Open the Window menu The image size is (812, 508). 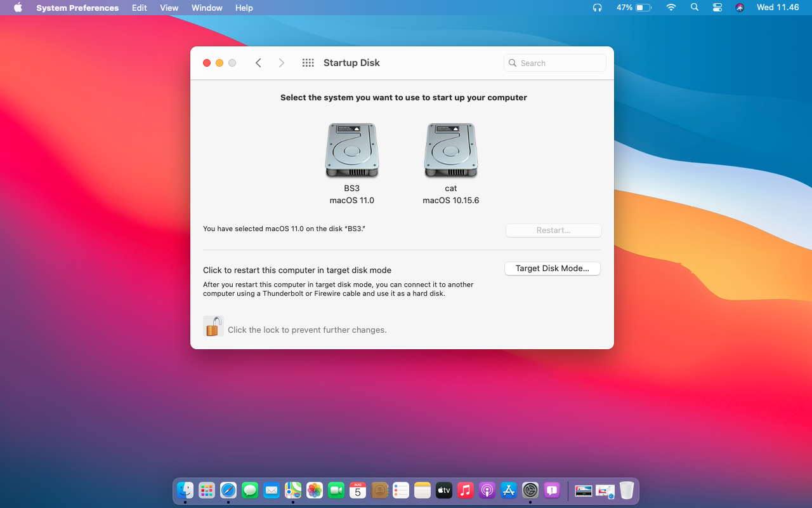click(x=207, y=8)
